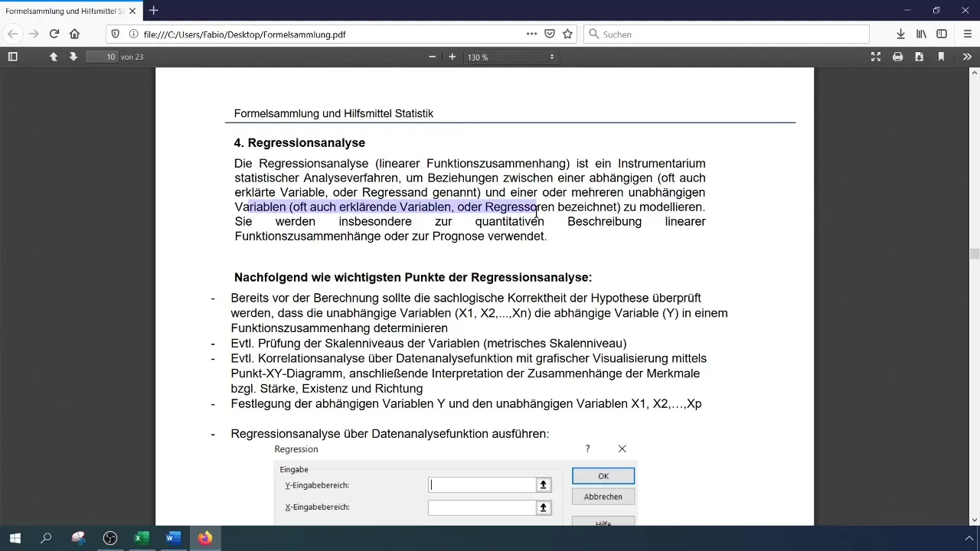Open PDF viewer tools menu chevrons
The image size is (980, 551).
[x=968, y=57]
